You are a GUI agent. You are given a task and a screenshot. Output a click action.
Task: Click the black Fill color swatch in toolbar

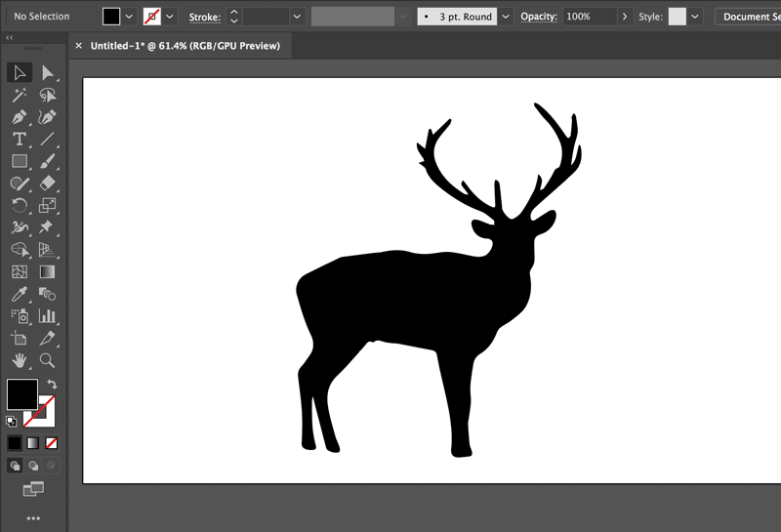21,395
